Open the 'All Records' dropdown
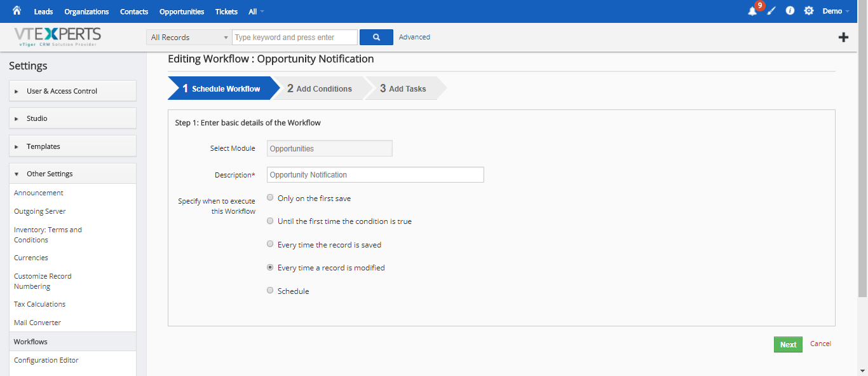The width and height of the screenshot is (868, 376). tap(189, 38)
